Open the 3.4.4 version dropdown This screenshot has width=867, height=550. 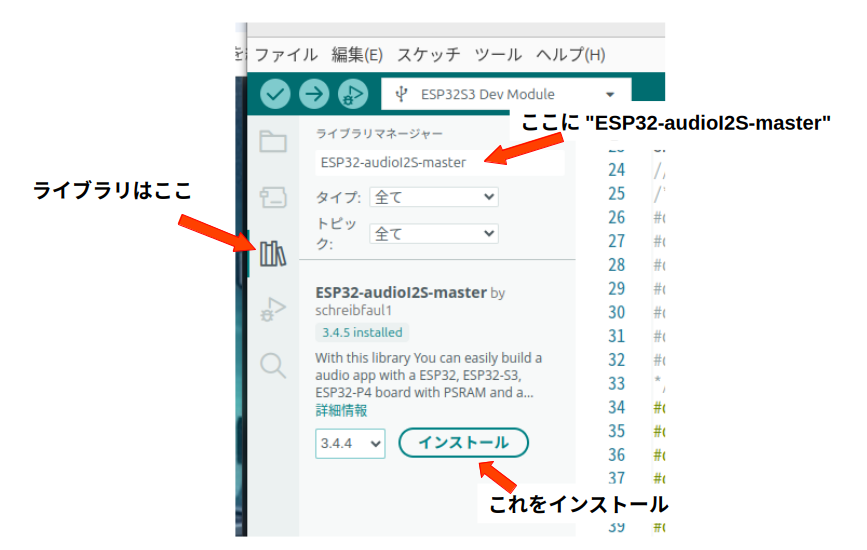(x=350, y=443)
